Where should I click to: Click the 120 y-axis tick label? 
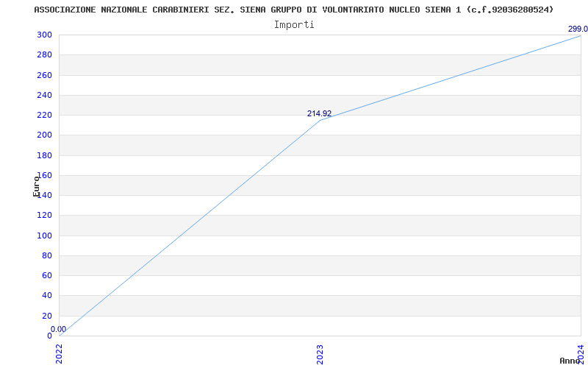pyautogui.click(x=44, y=216)
